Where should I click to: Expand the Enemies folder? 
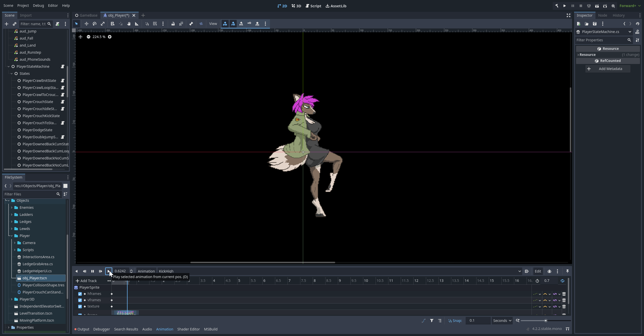point(12,208)
